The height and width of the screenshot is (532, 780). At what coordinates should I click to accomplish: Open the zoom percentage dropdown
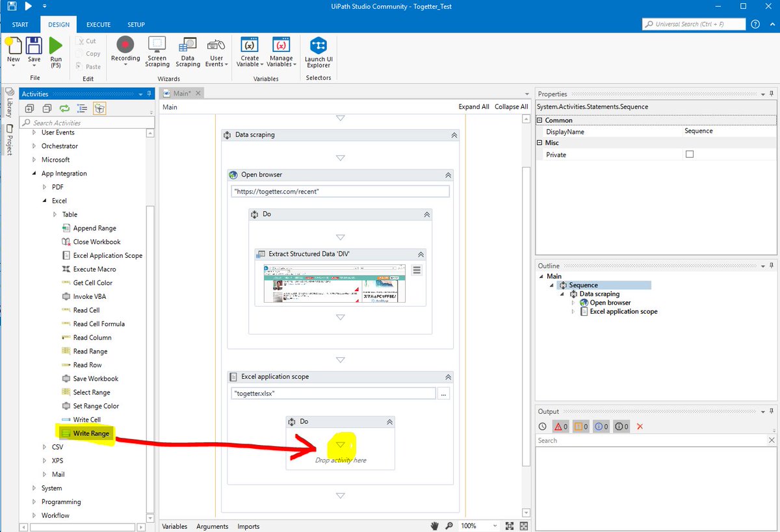coord(495,526)
